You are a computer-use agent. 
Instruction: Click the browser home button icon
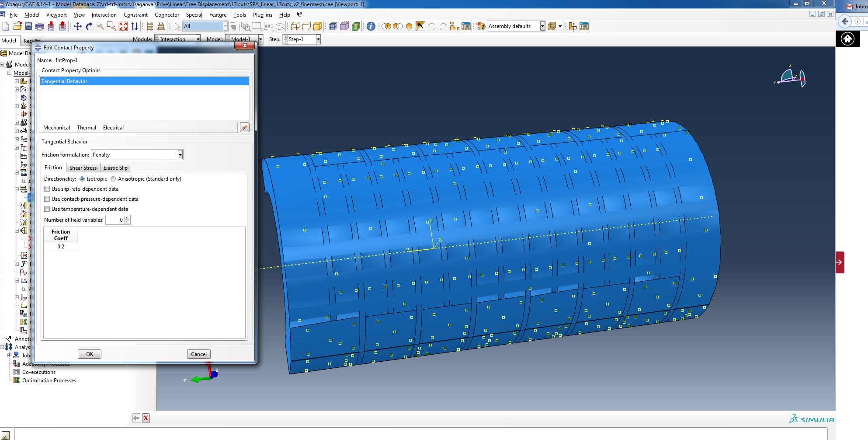(847, 39)
